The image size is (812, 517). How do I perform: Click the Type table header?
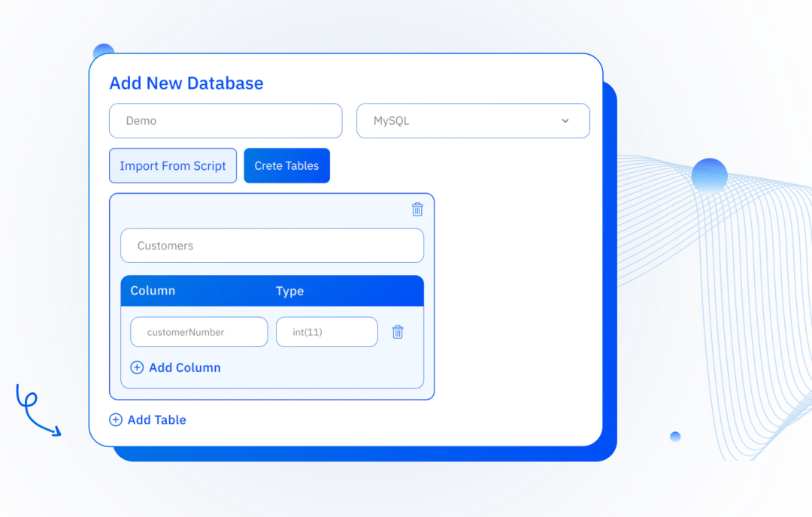(290, 291)
